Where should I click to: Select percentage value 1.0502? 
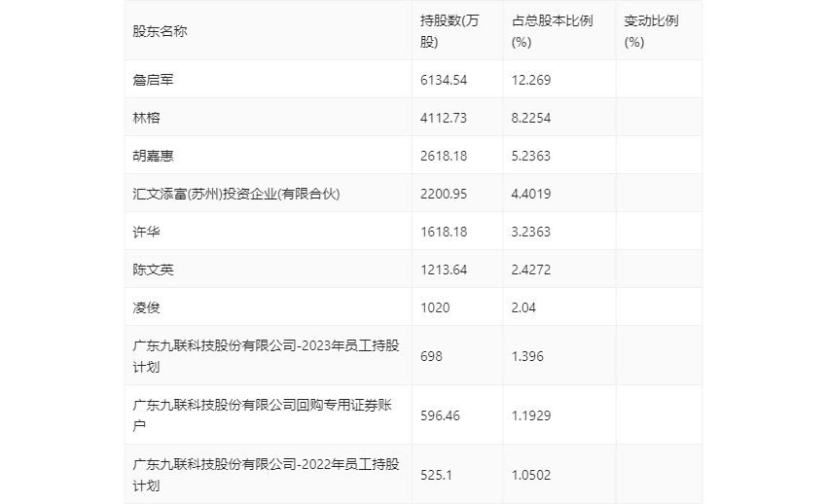531,475
